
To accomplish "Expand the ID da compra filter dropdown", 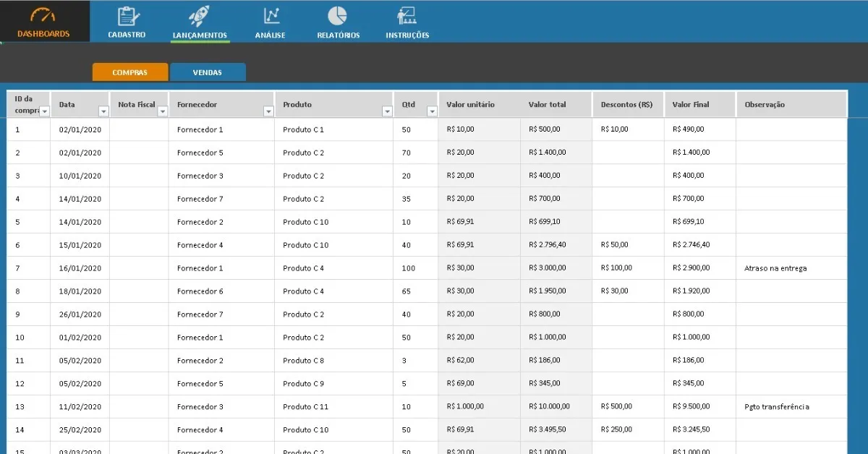I will (x=44, y=111).
